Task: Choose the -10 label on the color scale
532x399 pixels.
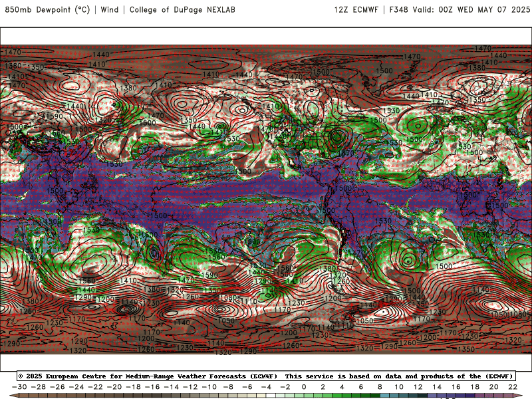Action: (209, 387)
